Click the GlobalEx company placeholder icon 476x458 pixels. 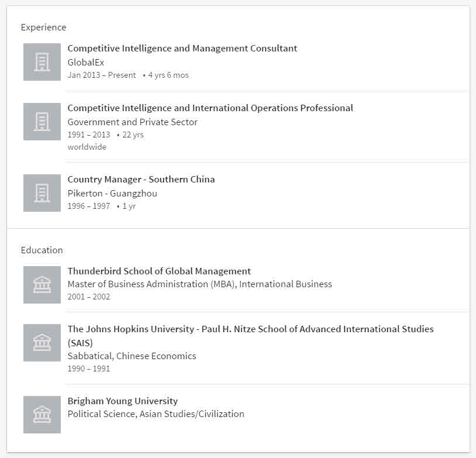click(42, 62)
